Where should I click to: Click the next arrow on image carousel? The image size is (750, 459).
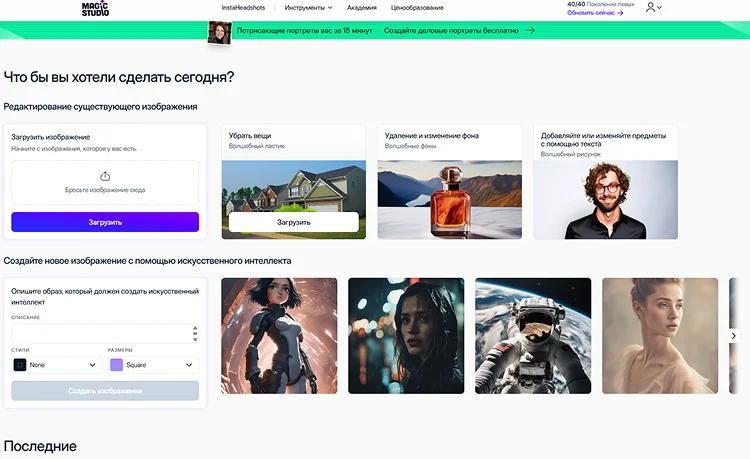click(733, 336)
